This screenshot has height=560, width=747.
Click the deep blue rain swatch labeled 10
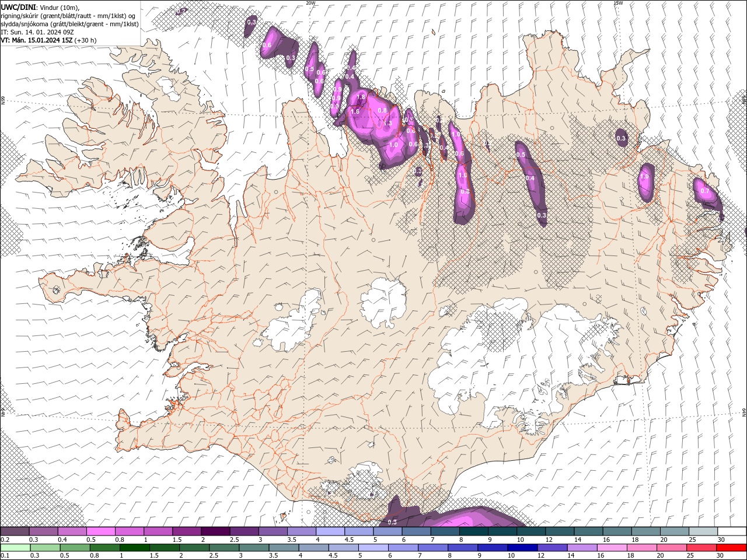pyautogui.click(x=522, y=548)
